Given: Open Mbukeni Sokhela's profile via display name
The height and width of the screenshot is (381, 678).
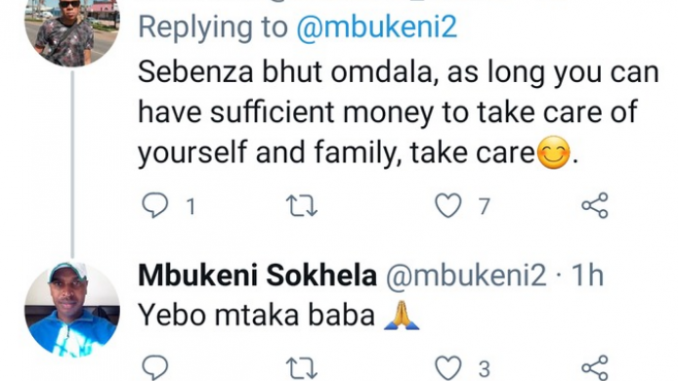Looking at the screenshot, I should coord(257,275).
